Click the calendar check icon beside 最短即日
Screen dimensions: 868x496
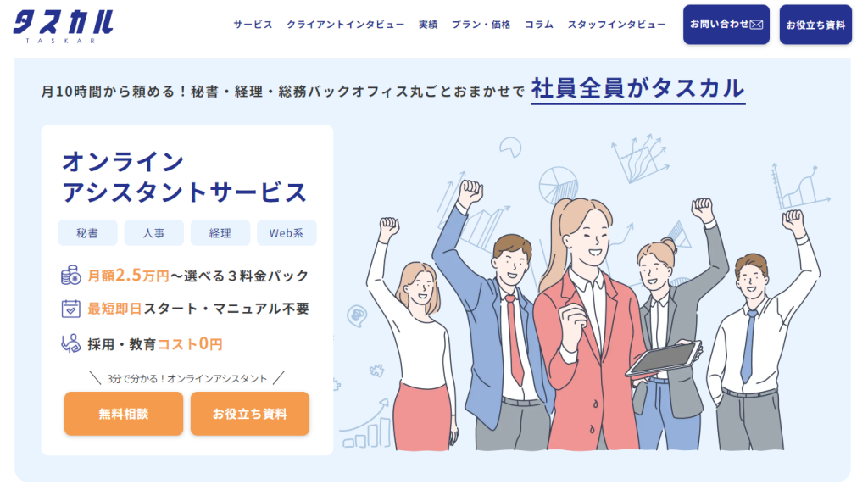pos(71,309)
